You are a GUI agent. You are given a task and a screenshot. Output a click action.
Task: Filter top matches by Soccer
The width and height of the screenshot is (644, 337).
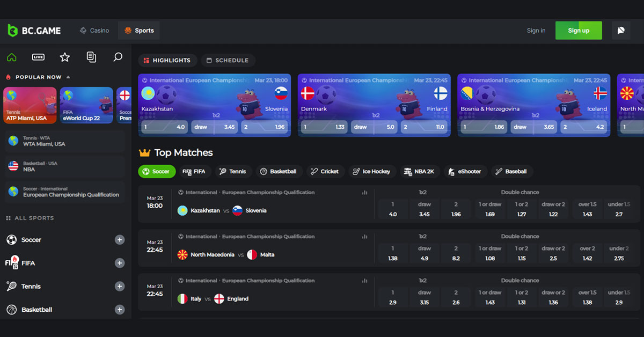click(x=157, y=172)
